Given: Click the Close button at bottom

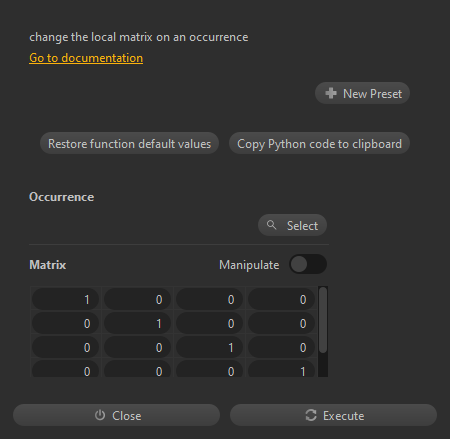Looking at the screenshot, I should (x=116, y=415).
